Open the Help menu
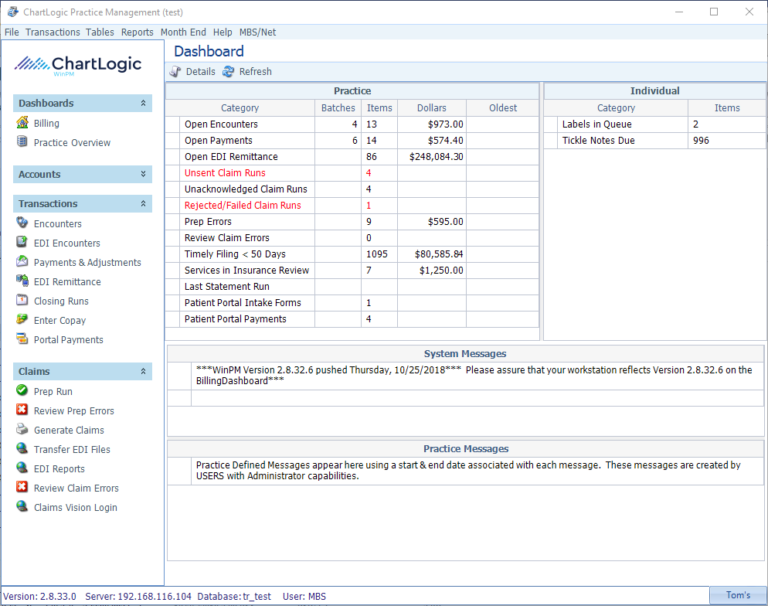768x606 pixels. click(x=222, y=32)
